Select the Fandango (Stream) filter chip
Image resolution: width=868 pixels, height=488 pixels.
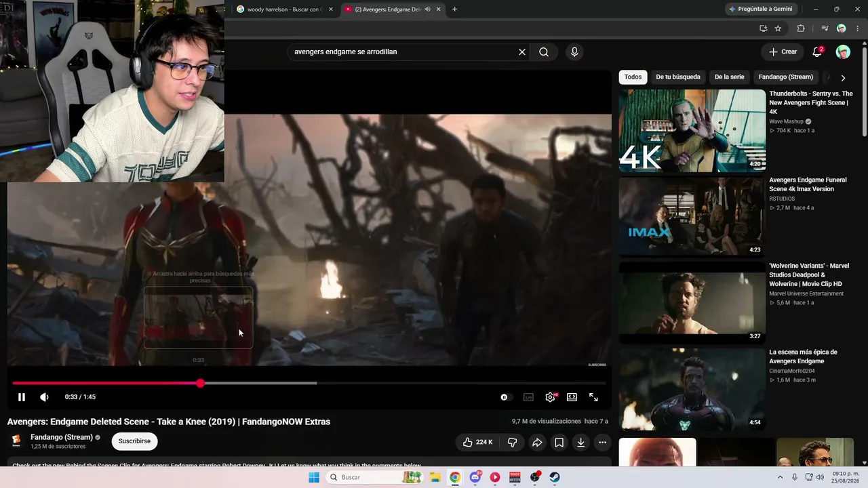coord(786,77)
